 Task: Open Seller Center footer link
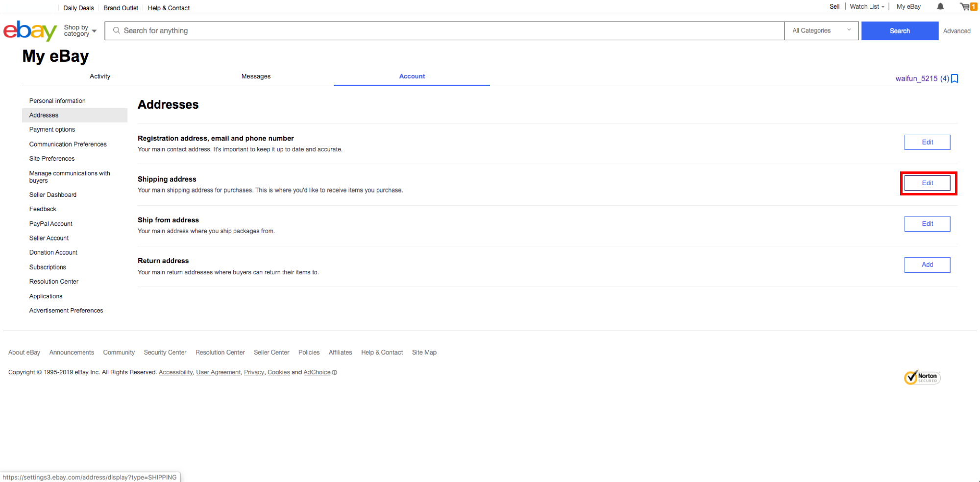coord(271,352)
